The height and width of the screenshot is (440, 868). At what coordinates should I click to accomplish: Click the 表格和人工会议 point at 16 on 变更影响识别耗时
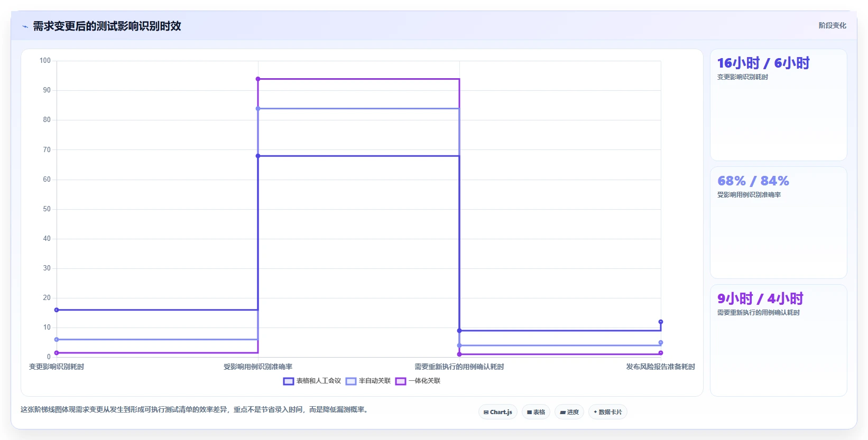[57, 310]
